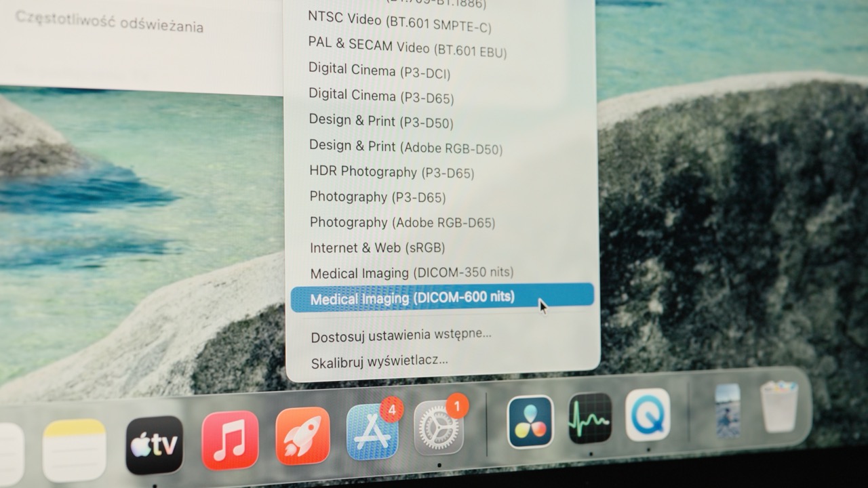Open the Trash in Dock
The height and width of the screenshot is (488, 868).
click(779, 407)
